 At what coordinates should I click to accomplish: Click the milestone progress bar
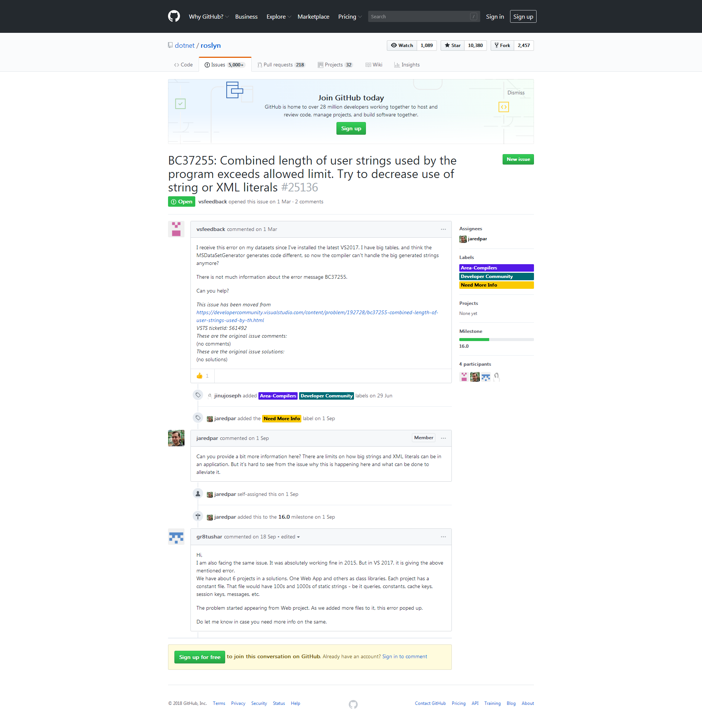tap(497, 340)
